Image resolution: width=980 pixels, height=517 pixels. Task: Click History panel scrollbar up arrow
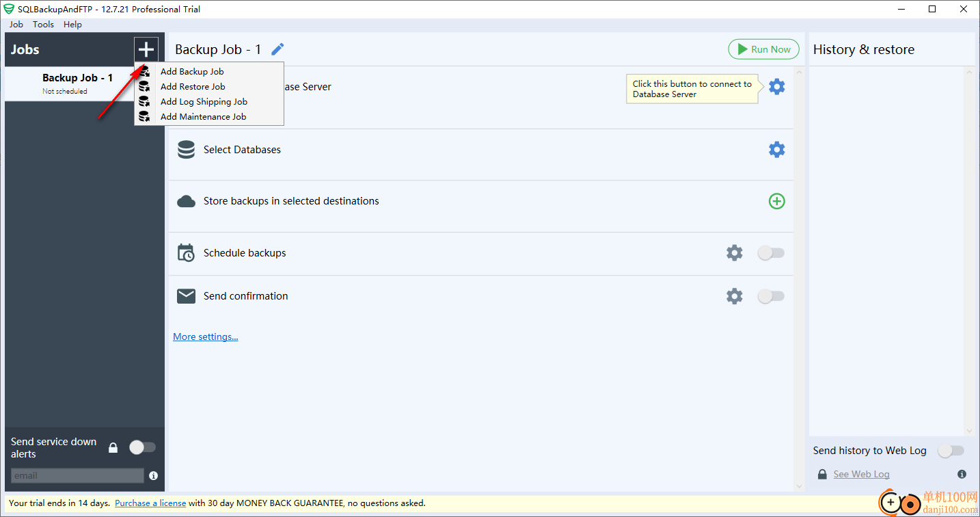click(969, 71)
